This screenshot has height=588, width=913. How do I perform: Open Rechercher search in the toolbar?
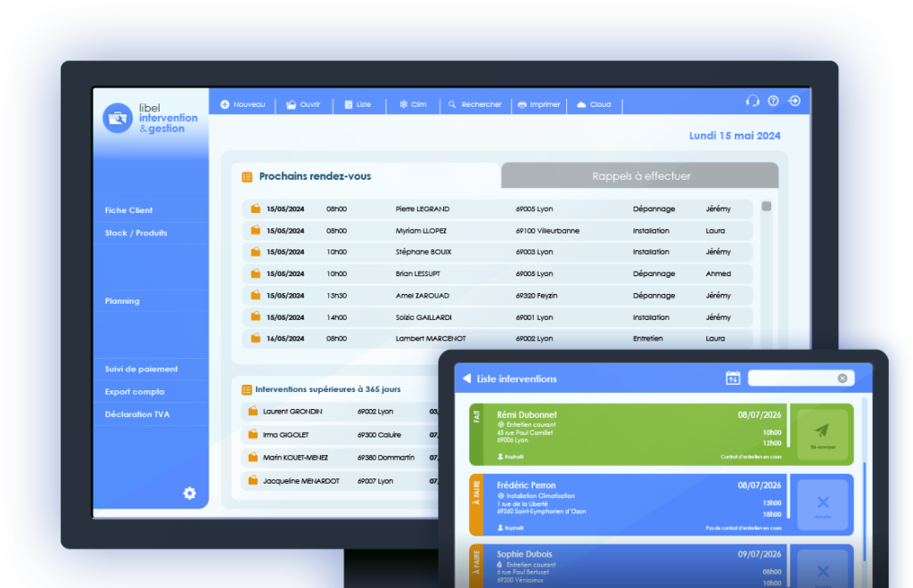tap(474, 105)
